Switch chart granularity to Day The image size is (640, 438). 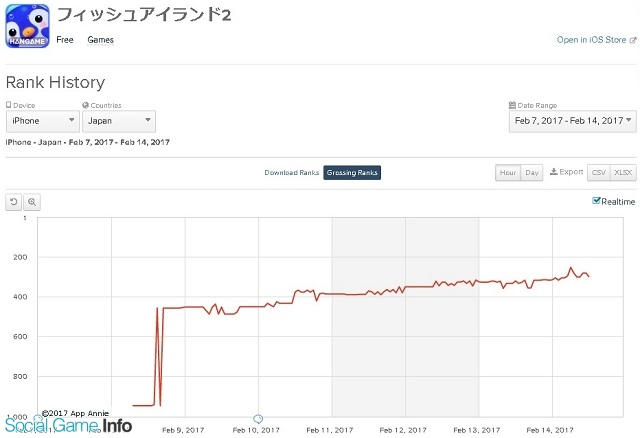click(x=532, y=173)
